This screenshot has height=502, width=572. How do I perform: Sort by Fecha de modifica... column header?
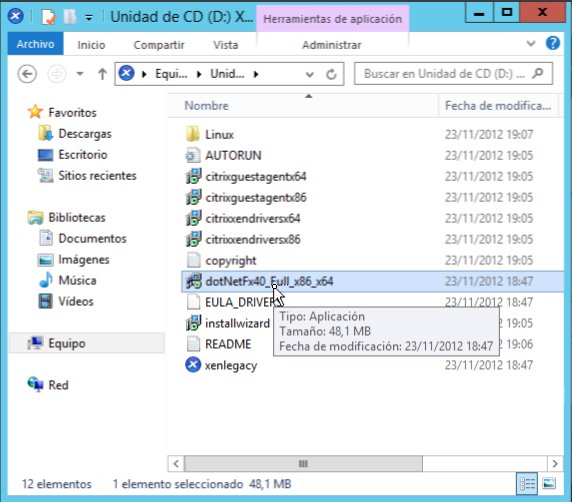498,106
